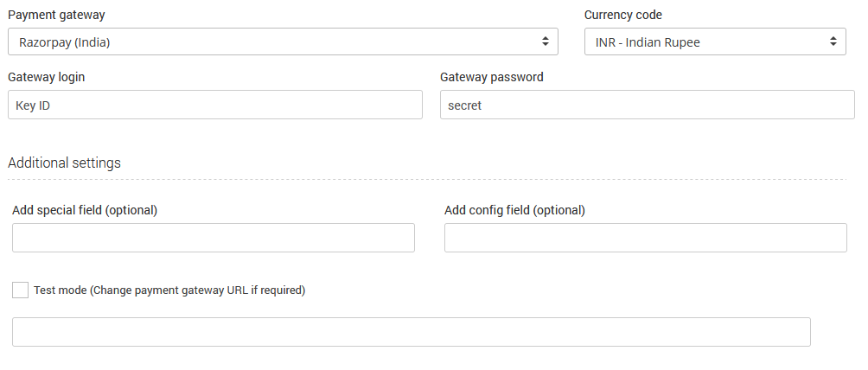Click the gateway URL field below Test mode

pos(411,332)
